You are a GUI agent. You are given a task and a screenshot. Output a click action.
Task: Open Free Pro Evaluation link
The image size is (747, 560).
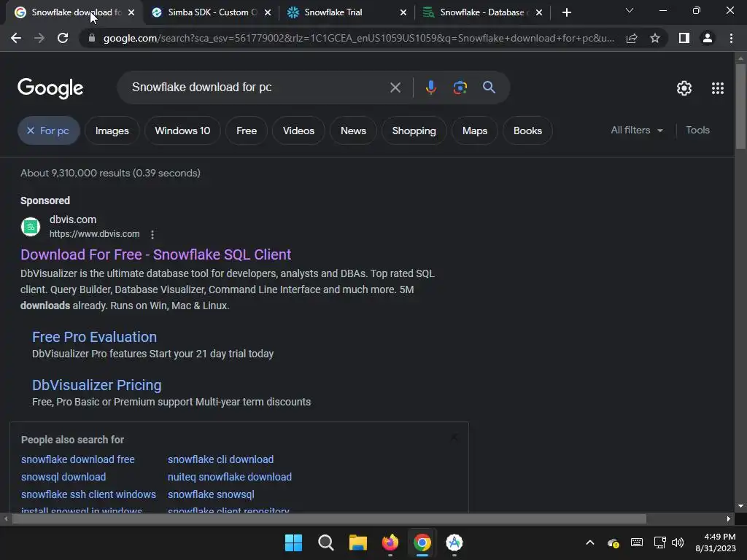click(94, 337)
